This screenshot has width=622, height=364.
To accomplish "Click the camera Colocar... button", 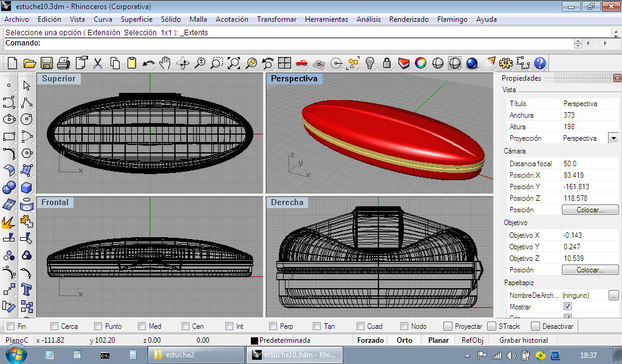I will 590,210.
